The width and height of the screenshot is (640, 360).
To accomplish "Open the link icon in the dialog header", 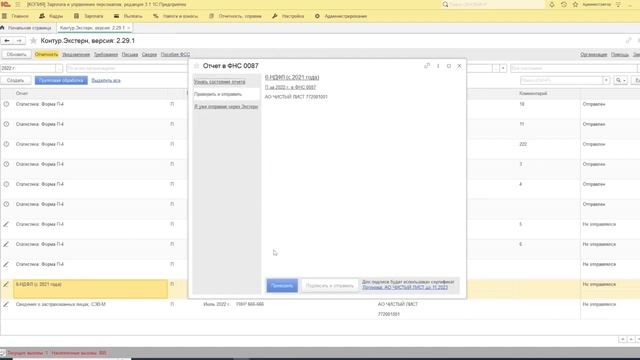I will 427,66.
